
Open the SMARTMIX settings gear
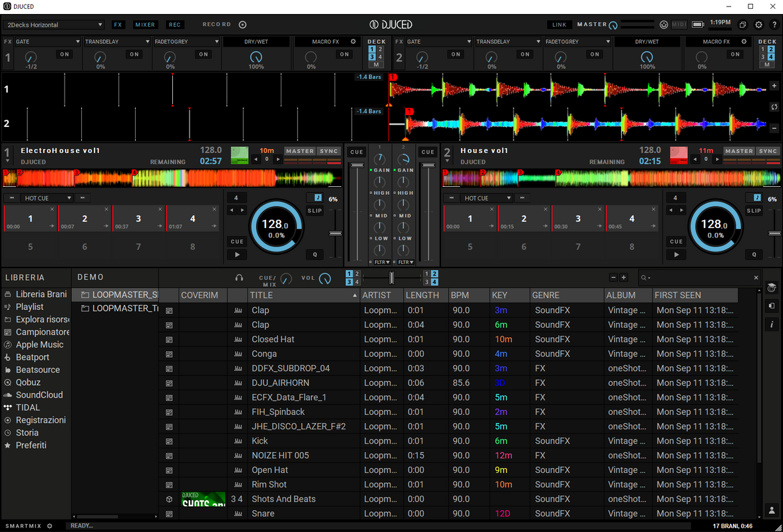click(49, 525)
